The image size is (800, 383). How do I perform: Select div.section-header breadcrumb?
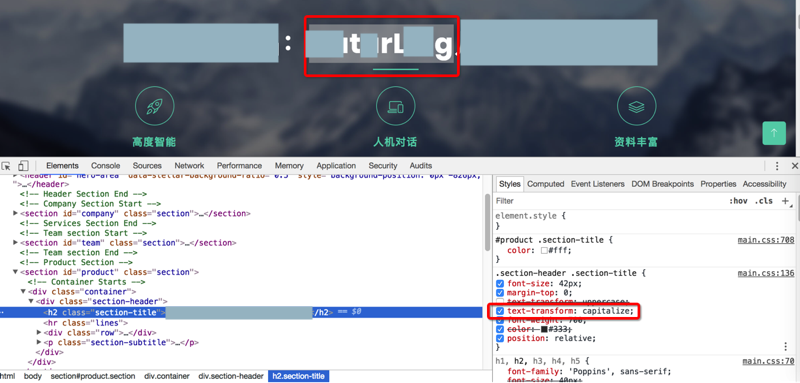(x=231, y=376)
